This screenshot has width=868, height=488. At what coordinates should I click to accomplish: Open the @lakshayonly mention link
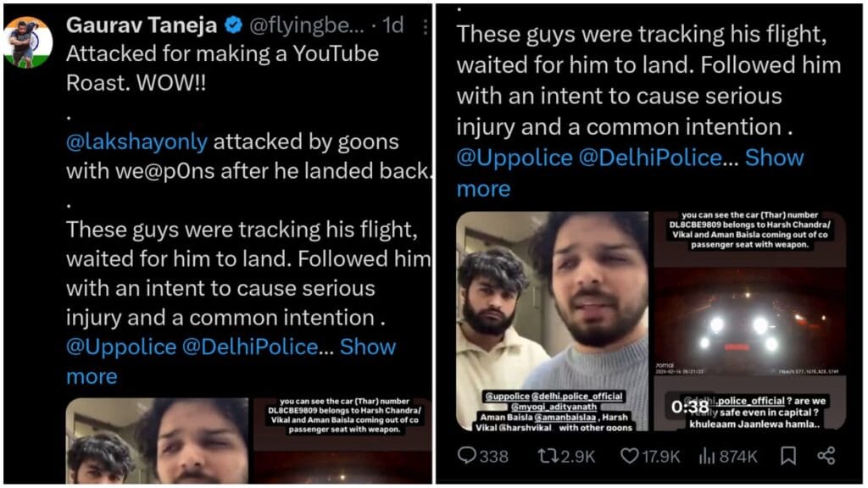136,142
